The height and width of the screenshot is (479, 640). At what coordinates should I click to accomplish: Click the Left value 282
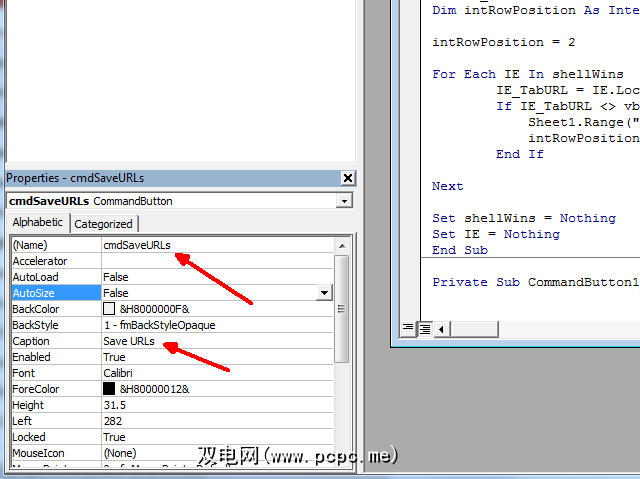click(x=113, y=421)
